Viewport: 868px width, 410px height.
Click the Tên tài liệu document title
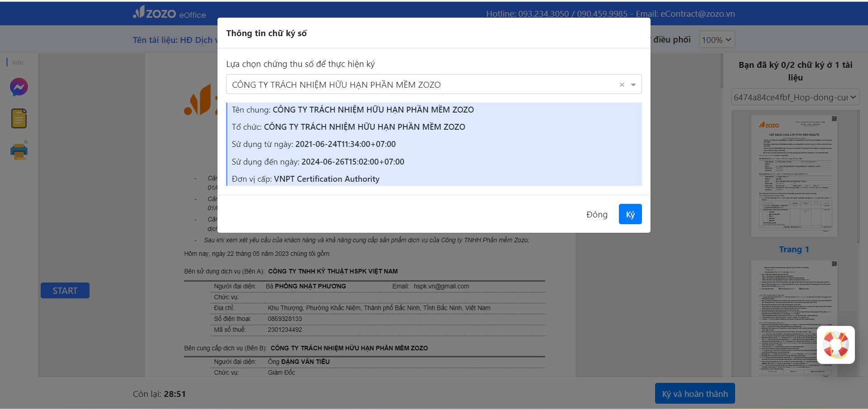tap(175, 40)
